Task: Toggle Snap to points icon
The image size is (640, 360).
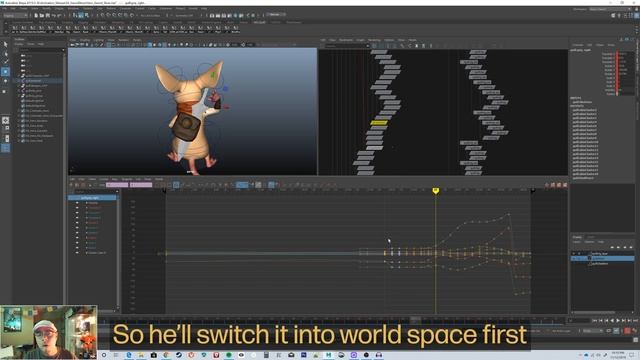Action: coord(114,16)
